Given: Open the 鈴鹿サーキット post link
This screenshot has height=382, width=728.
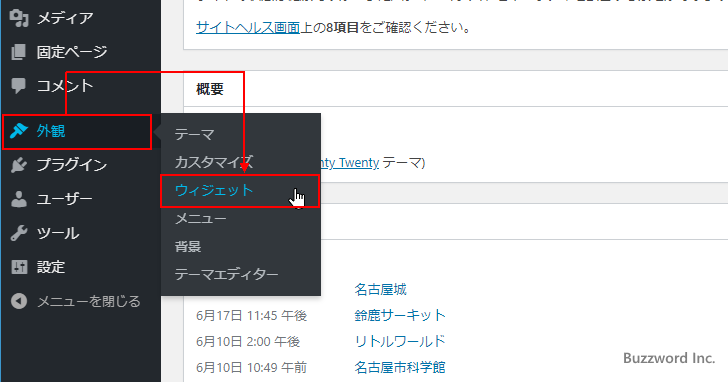Looking at the screenshot, I should click(x=400, y=316).
